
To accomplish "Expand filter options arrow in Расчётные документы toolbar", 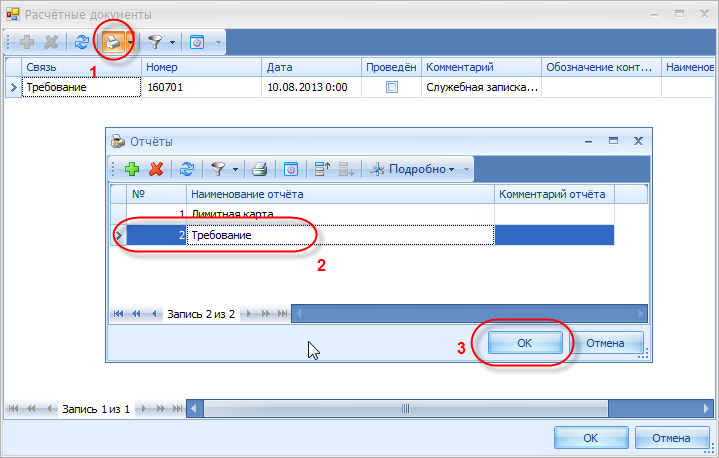I will [172, 42].
